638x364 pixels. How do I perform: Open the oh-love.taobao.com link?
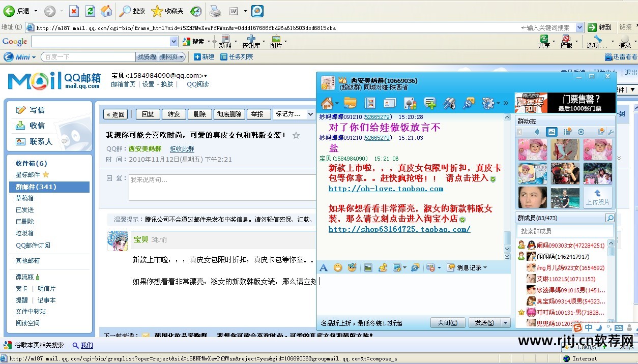386,189
